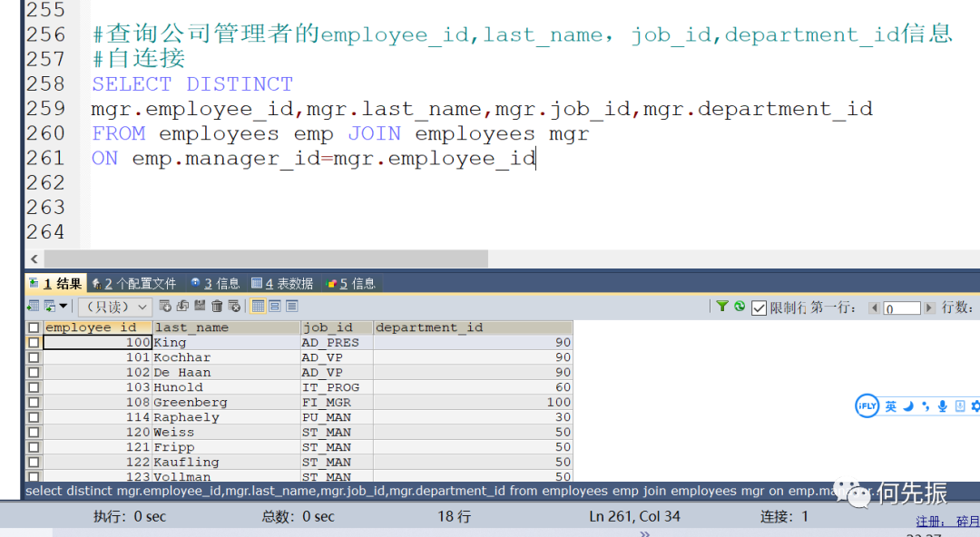Toggle the select-all header checkbox
The width and height of the screenshot is (980, 537).
coord(34,327)
